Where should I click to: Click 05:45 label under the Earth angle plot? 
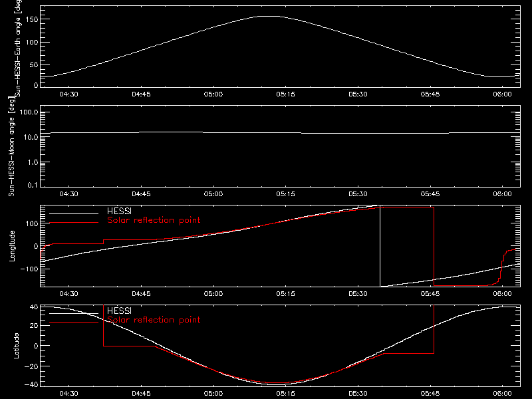430,94
